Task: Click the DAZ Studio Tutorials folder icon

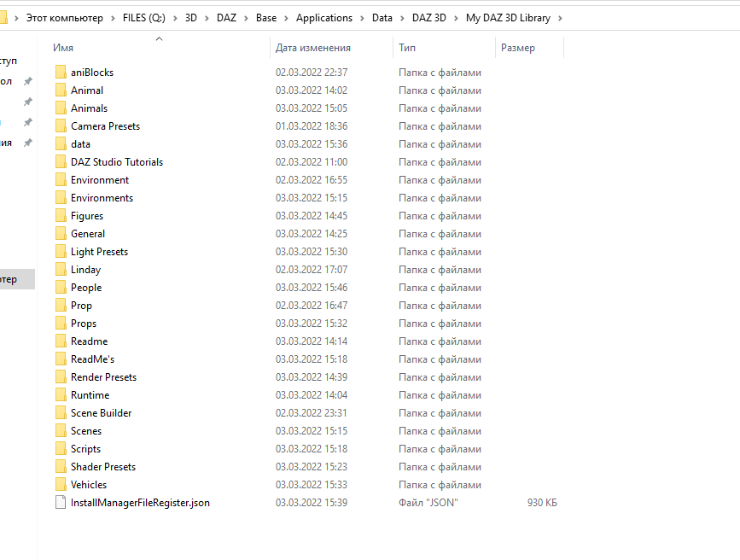Action: coord(61,162)
